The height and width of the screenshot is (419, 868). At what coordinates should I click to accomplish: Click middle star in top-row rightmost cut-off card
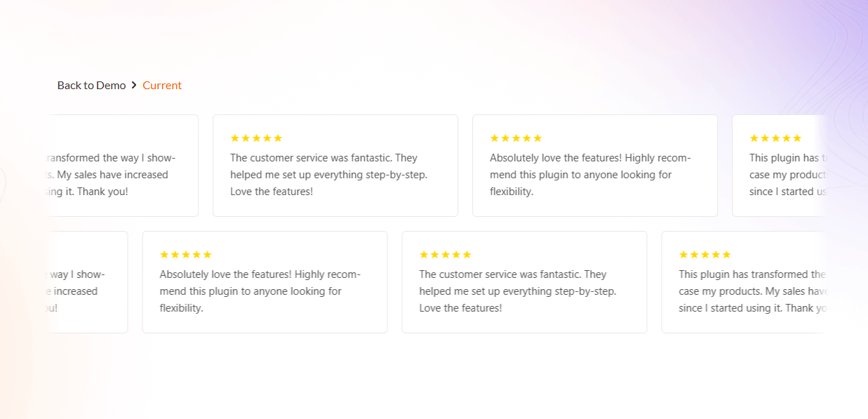click(775, 138)
